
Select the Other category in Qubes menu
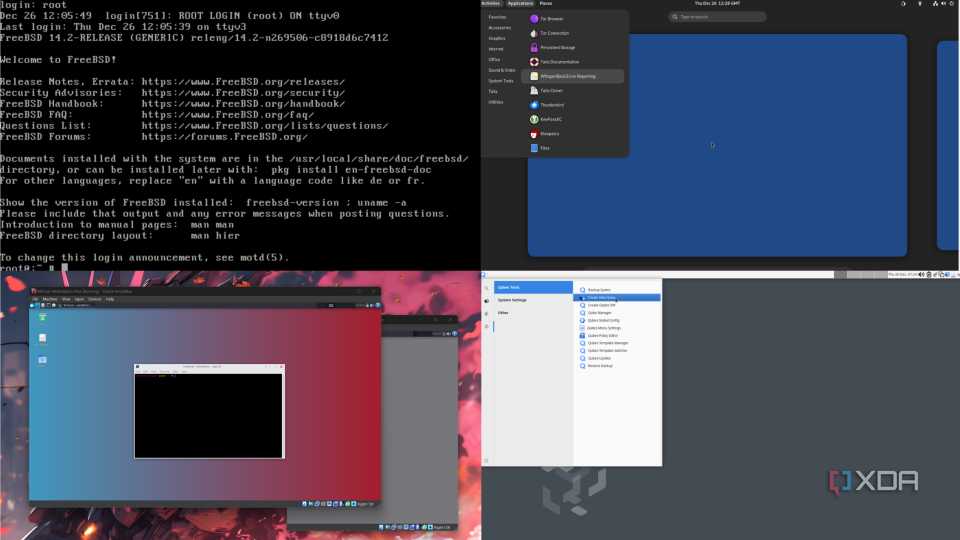(x=533, y=313)
